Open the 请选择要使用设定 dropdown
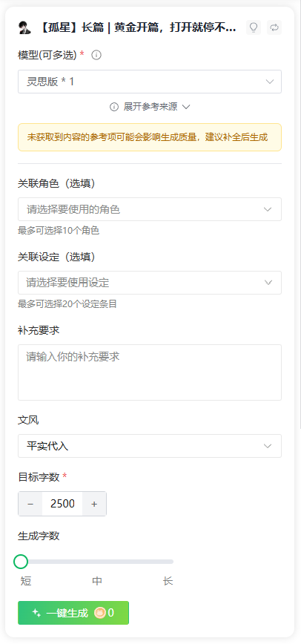This screenshot has width=301, height=644. 150,283
